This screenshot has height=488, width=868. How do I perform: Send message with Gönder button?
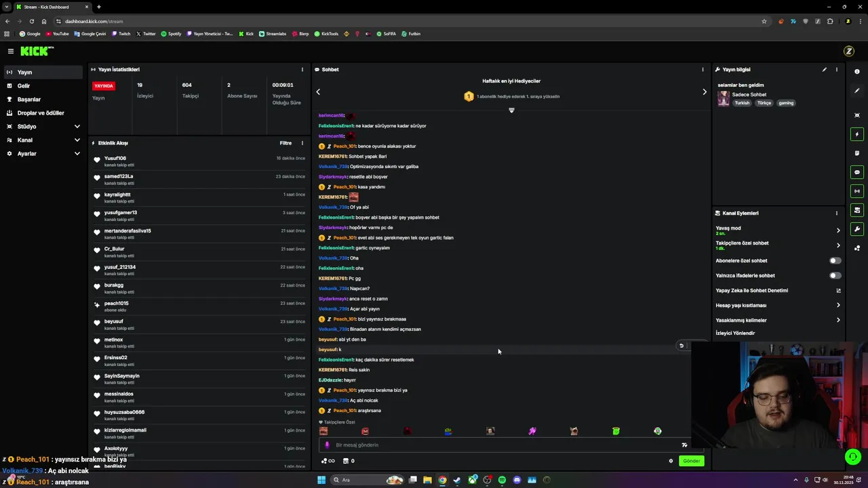click(691, 461)
